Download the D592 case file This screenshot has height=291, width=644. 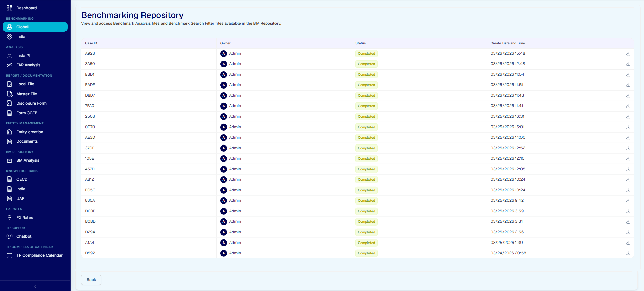point(628,253)
